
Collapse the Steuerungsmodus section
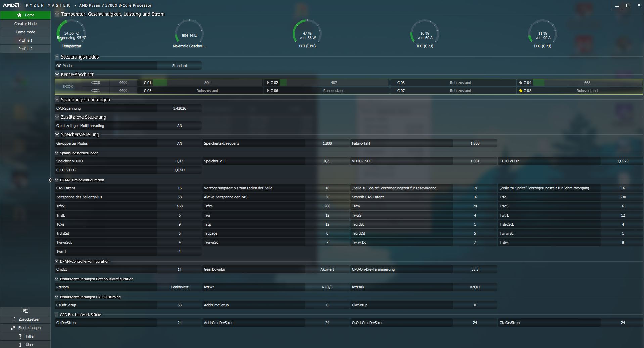click(57, 57)
